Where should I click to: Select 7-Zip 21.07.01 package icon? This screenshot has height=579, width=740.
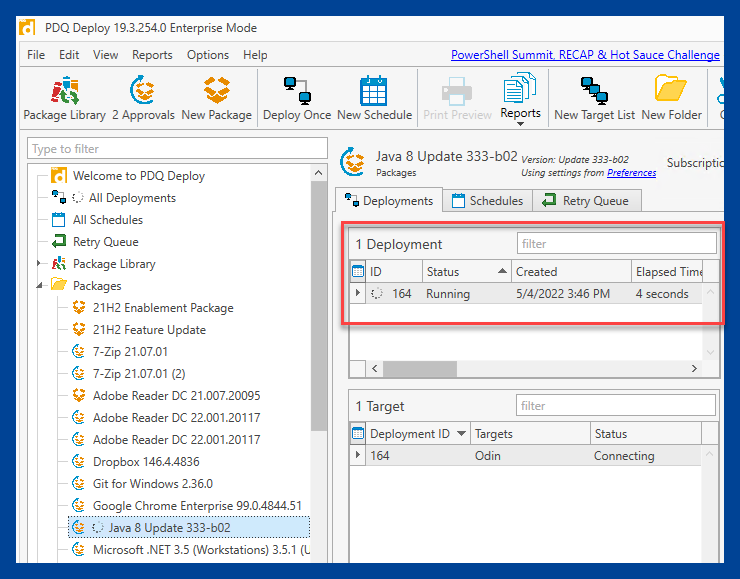[x=78, y=352]
